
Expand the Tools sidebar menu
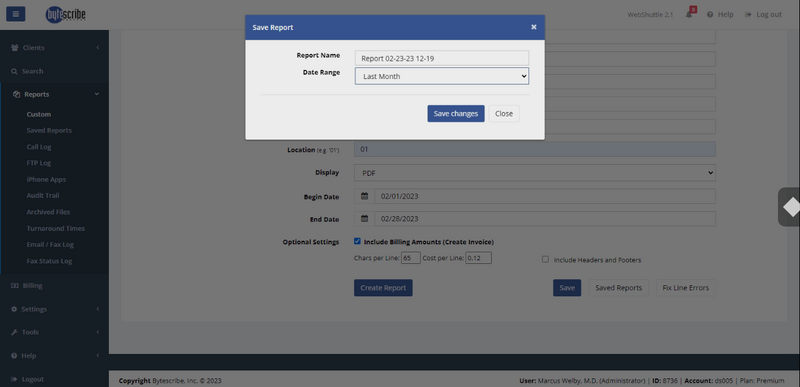54,332
